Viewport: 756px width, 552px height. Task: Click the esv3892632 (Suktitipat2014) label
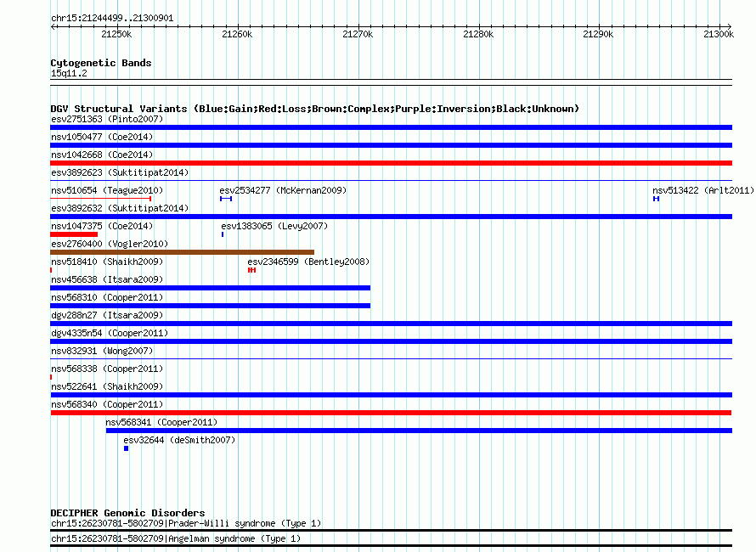120,208
